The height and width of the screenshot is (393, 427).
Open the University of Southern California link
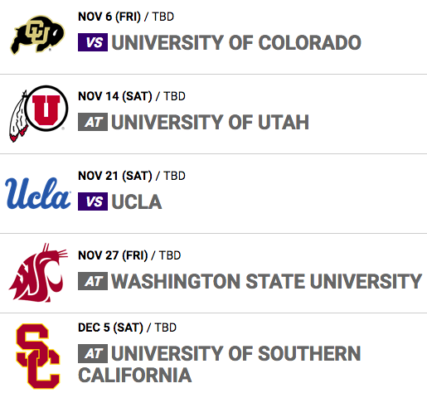(219, 364)
